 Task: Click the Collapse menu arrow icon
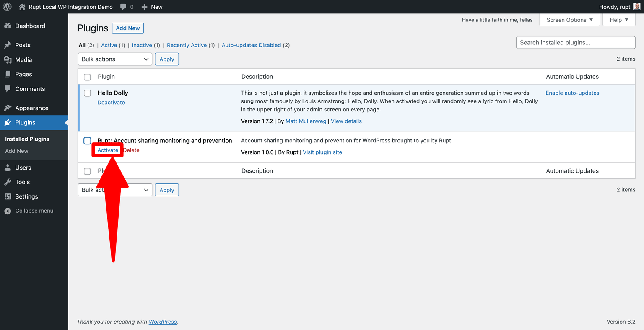pos(8,211)
